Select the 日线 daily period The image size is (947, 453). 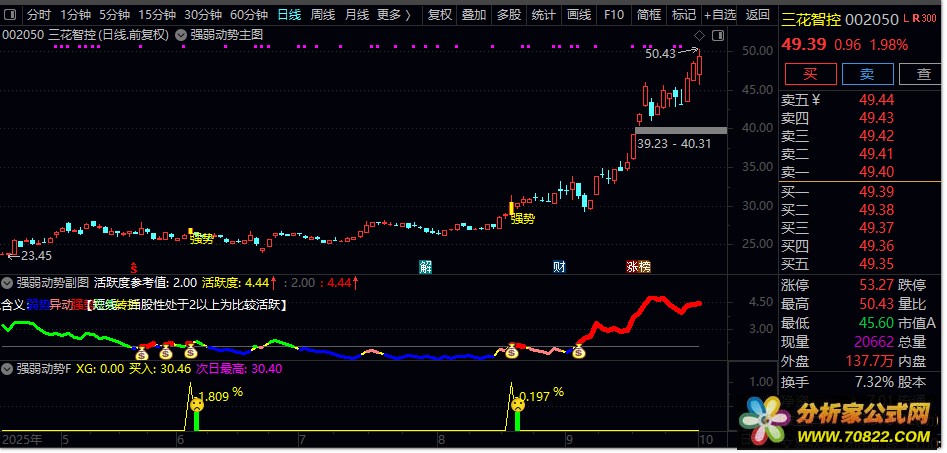click(289, 14)
